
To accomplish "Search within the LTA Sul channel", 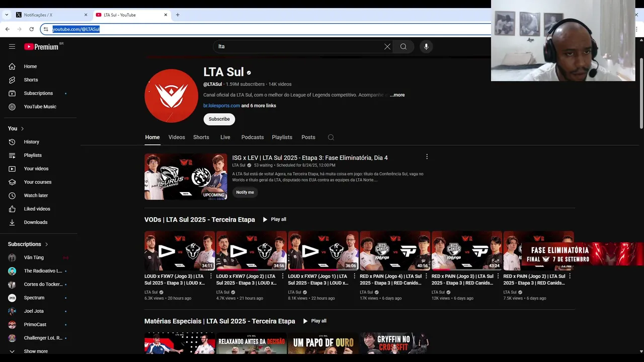I will click(331, 137).
